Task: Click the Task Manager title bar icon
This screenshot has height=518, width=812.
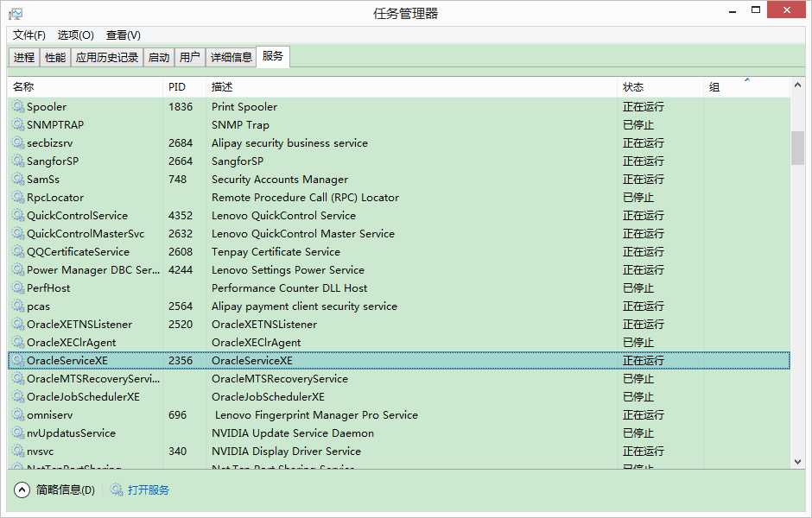Action: (16, 14)
